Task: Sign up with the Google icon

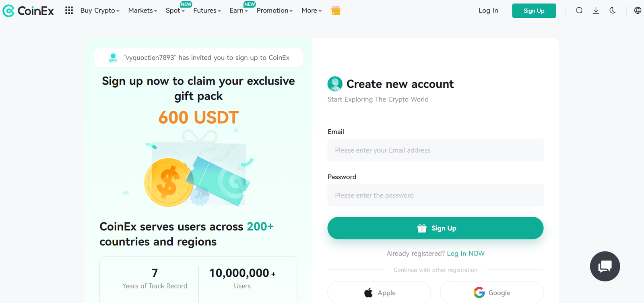Action: 479,292
